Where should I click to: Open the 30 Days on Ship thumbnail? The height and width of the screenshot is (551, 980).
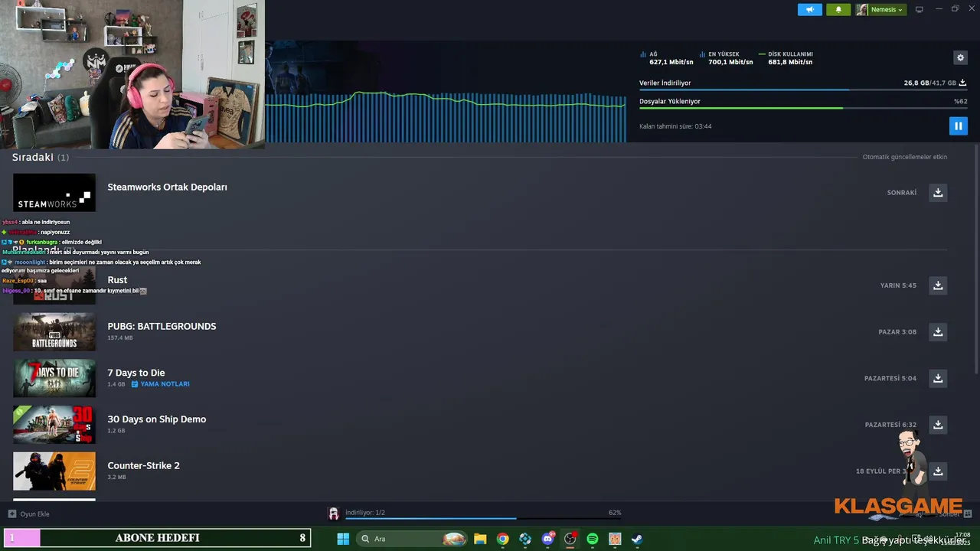coord(54,425)
